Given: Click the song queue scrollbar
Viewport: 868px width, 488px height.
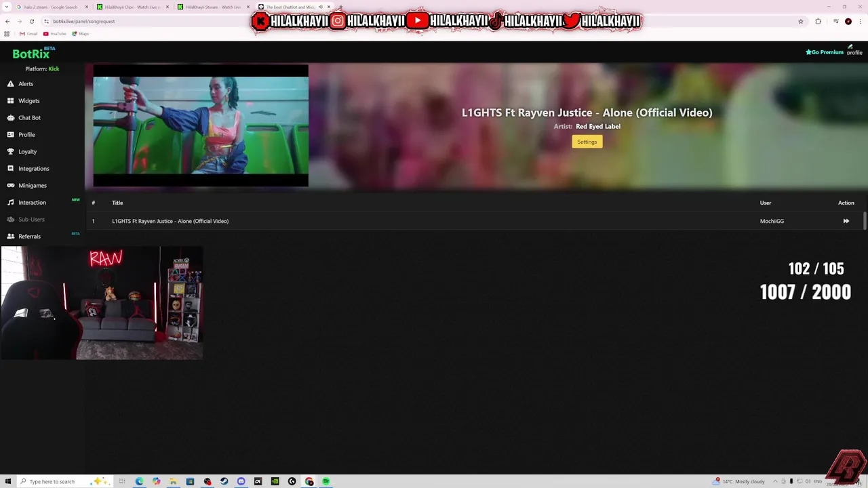Looking at the screenshot, I should coord(865,221).
